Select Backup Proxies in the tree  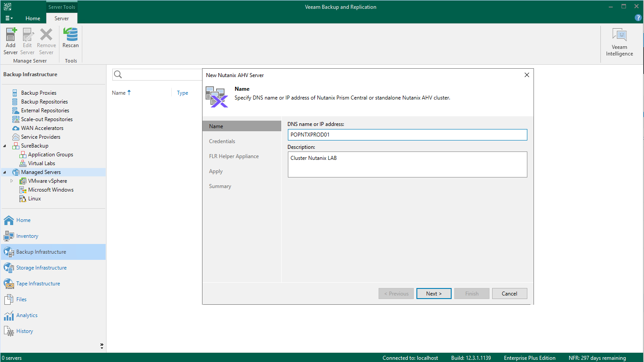coord(39,93)
